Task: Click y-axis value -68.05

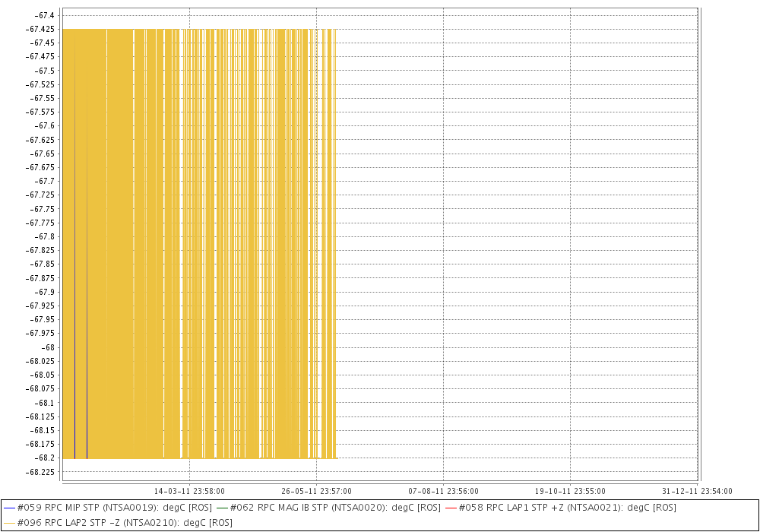Action: (x=42, y=375)
